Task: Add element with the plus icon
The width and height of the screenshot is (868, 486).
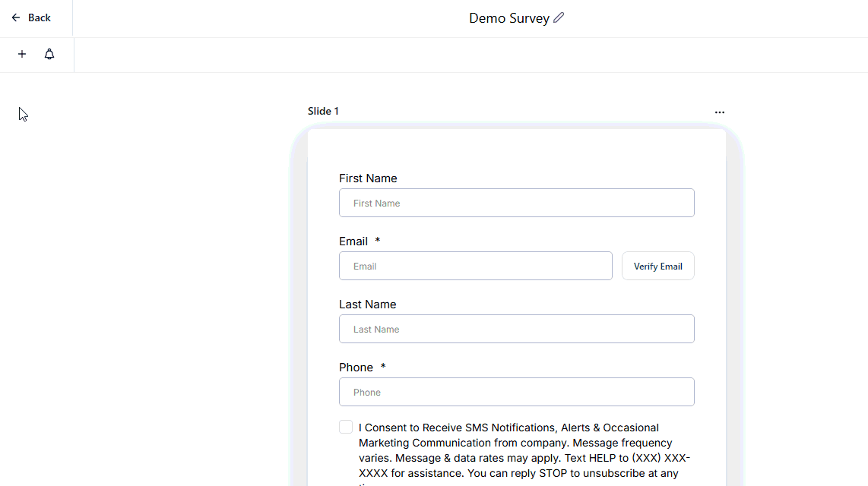Action: (21, 54)
